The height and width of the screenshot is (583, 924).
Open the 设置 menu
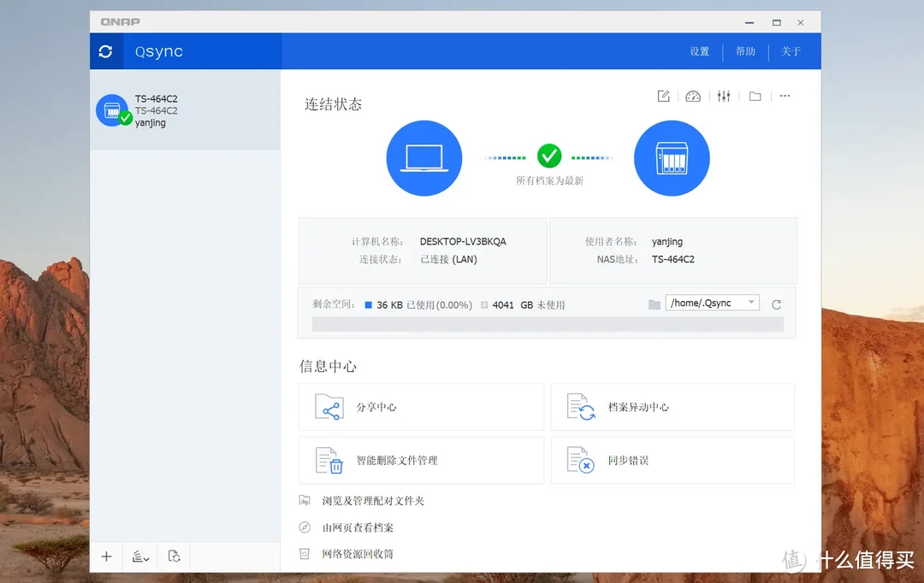pos(699,51)
